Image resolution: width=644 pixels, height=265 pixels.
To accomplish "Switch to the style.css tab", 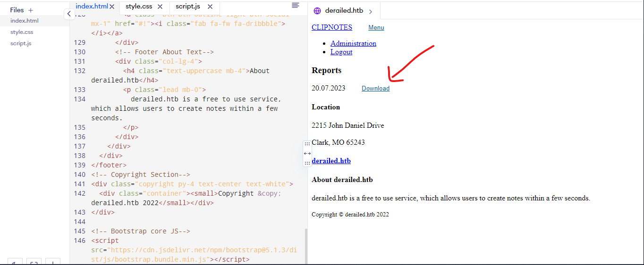I will pos(139,7).
